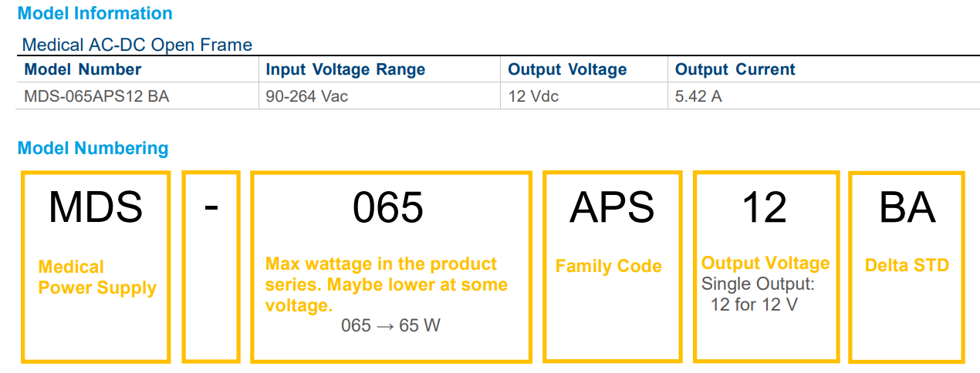The height and width of the screenshot is (373, 980).
Task: Click the "Model Information" heading
Action: point(95,13)
